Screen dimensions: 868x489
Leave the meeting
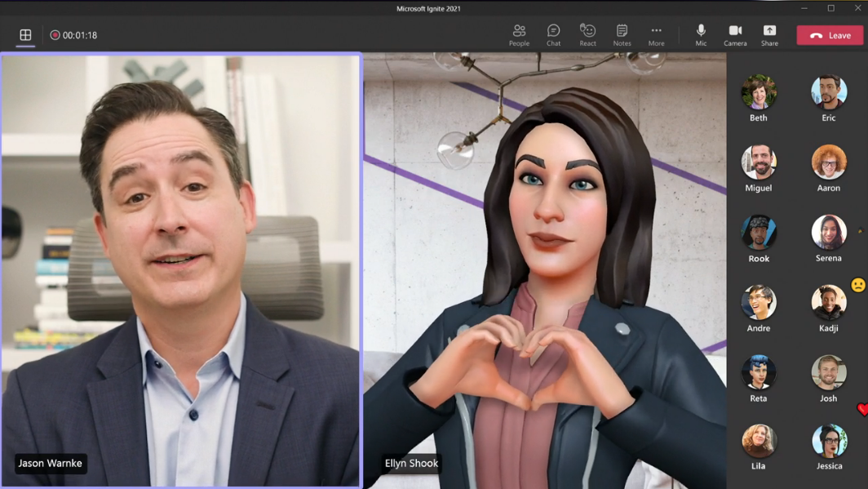coord(830,35)
